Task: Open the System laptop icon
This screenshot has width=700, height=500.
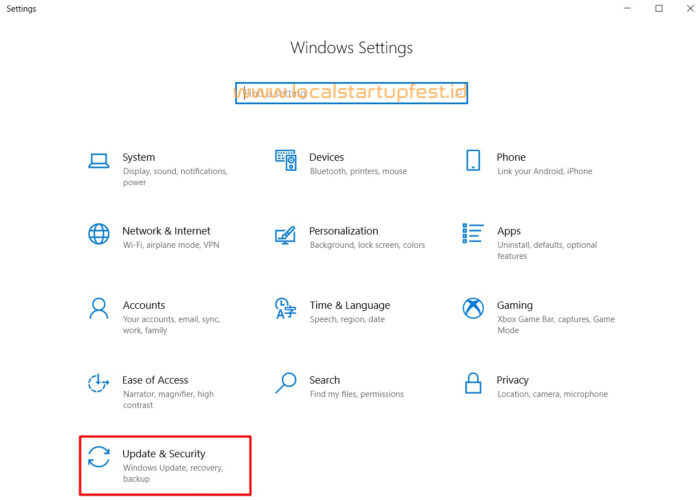Action: (99, 161)
